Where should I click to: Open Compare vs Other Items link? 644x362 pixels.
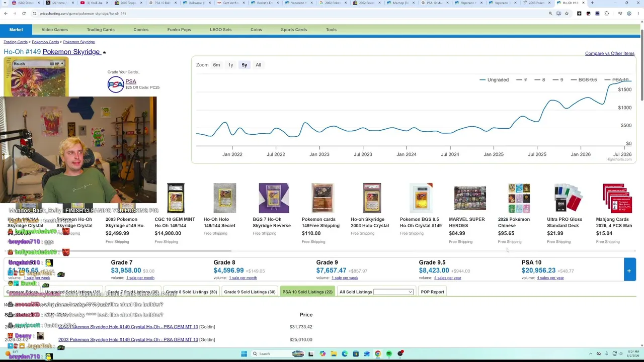tap(610, 54)
